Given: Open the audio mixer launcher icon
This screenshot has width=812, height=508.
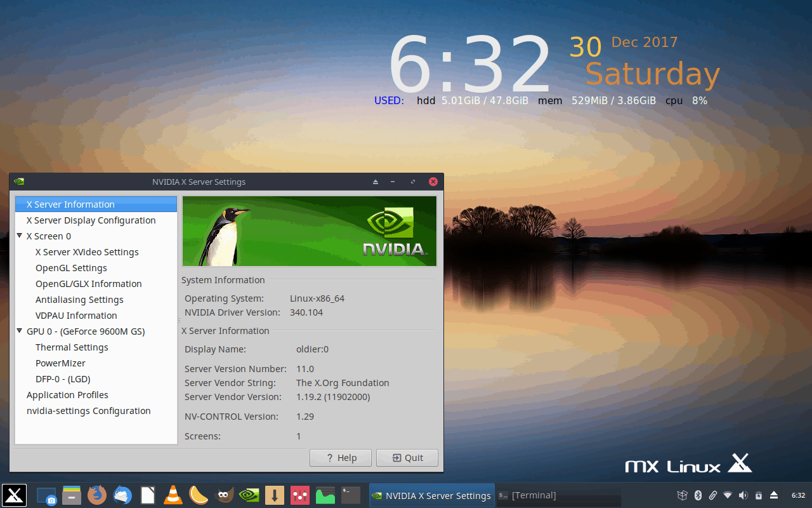Looking at the screenshot, I should click(x=300, y=495).
